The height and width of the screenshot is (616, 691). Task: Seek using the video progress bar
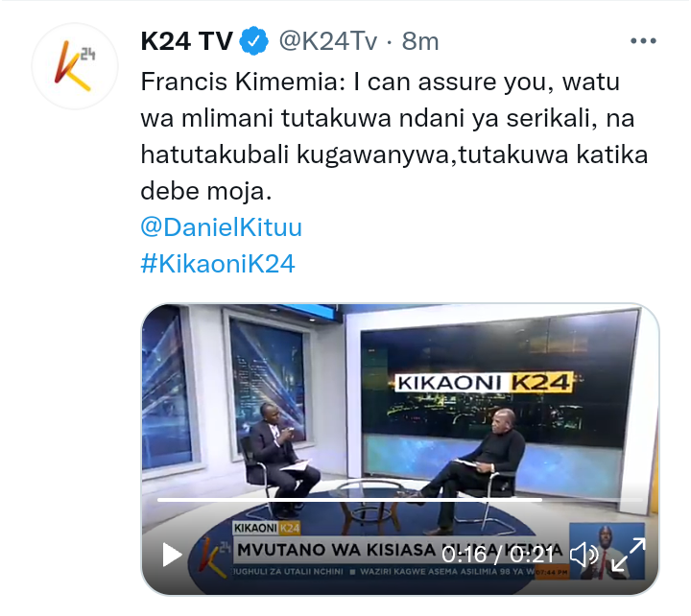(399, 500)
